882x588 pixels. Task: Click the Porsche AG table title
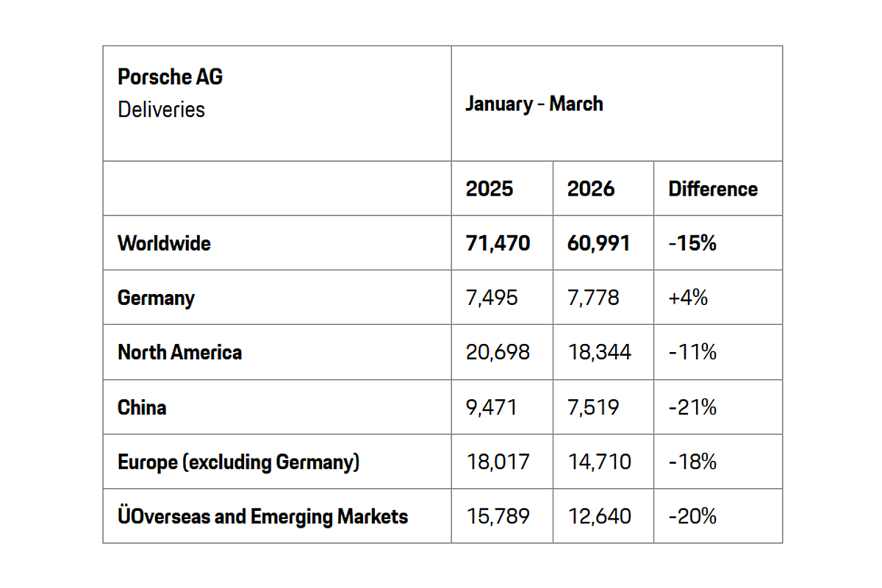(170, 77)
